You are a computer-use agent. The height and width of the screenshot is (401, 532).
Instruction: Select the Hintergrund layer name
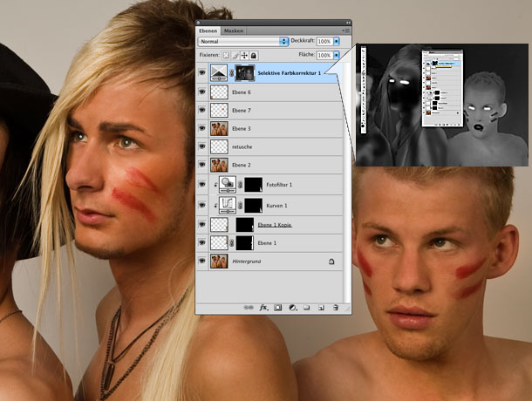tap(247, 262)
